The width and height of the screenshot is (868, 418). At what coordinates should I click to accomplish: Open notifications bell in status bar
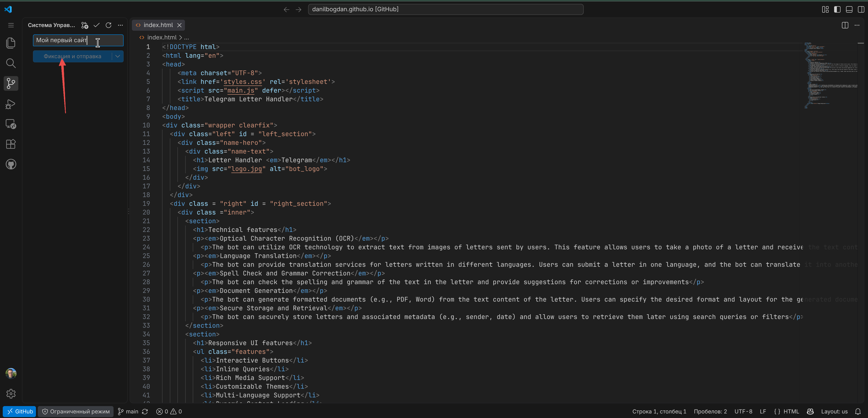(x=858, y=412)
